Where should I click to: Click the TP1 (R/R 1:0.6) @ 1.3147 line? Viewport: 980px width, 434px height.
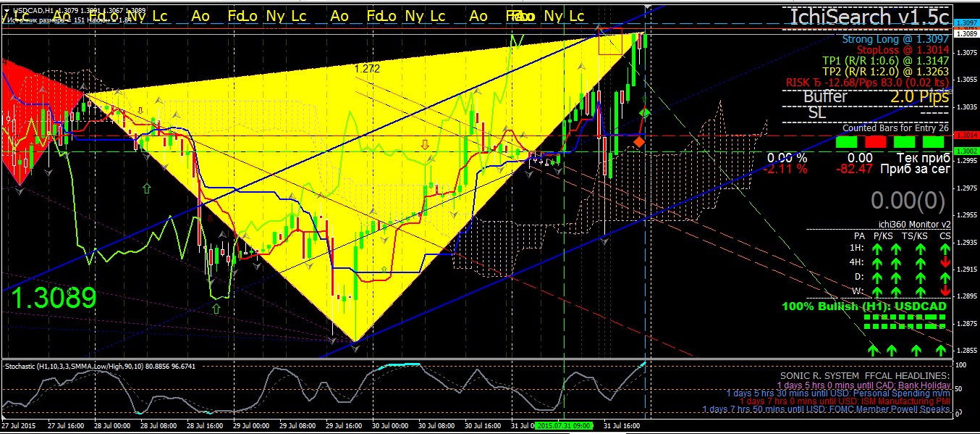pyautogui.click(x=886, y=62)
